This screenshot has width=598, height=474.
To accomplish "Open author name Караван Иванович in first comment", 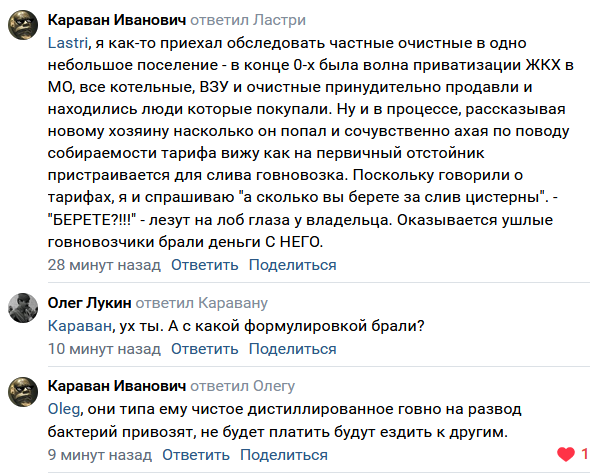I will point(117,20).
